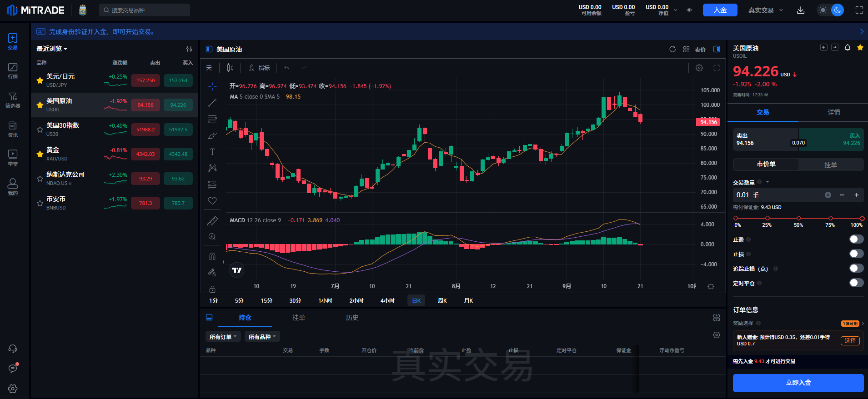Open watchlist sort filter icon

point(189,49)
